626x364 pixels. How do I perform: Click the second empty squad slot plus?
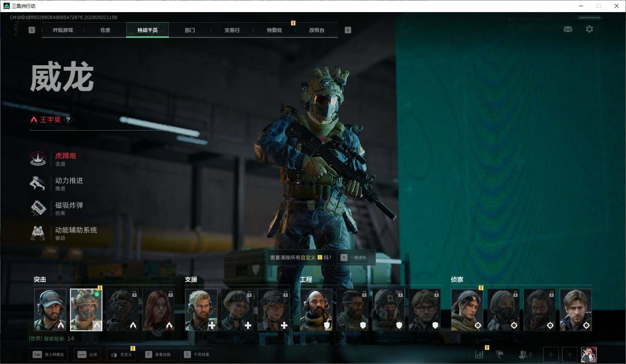[569, 355]
